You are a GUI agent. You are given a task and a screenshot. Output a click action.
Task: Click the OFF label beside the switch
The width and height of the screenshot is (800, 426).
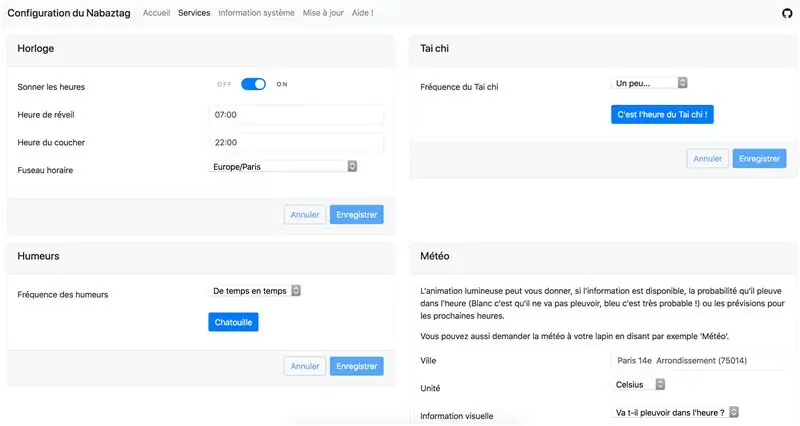[x=224, y=84]
